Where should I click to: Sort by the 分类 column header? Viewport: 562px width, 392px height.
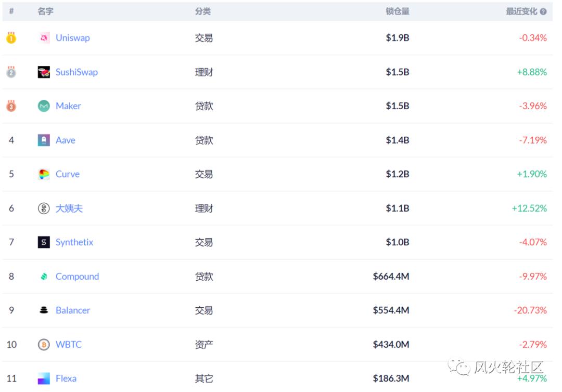click(x=203, y=11)
